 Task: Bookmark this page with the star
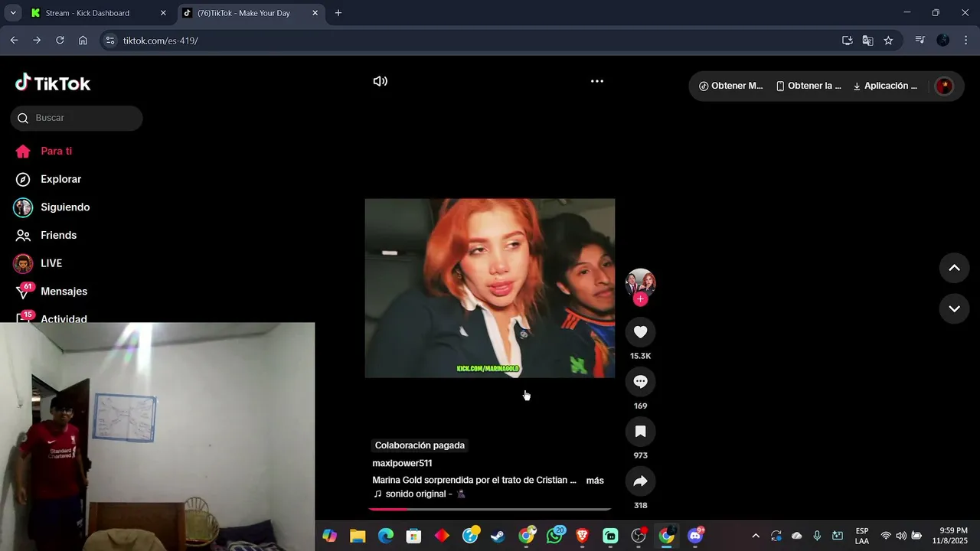pyautogui.click(x=888, y=41)
